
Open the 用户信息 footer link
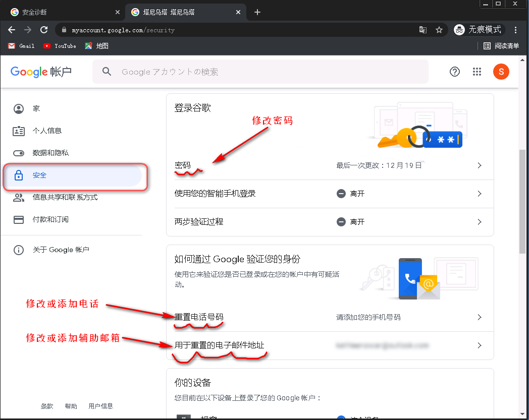click(100, 406)
